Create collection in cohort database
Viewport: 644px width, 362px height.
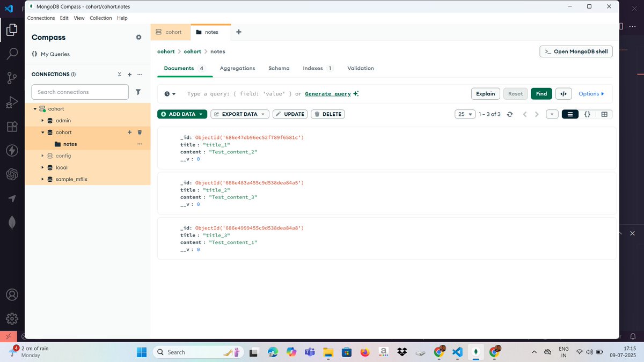coord(129,132)
